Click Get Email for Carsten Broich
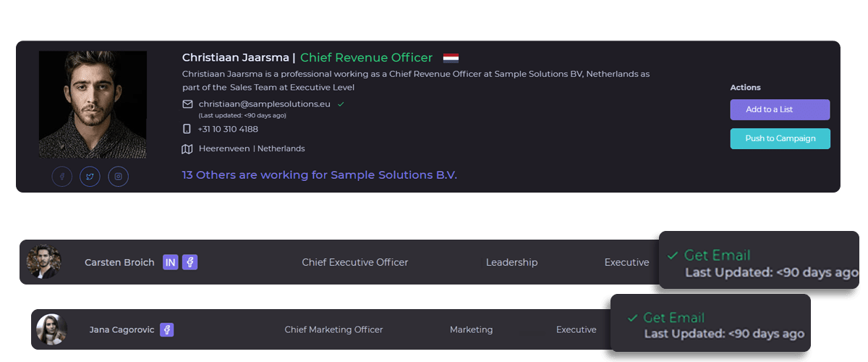The image size is (868, 362). (717, 255)
